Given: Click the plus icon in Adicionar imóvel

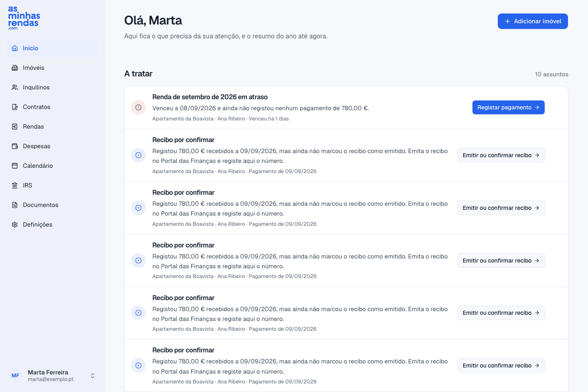Looking at the screenshot, I should [x=508, y=21].
